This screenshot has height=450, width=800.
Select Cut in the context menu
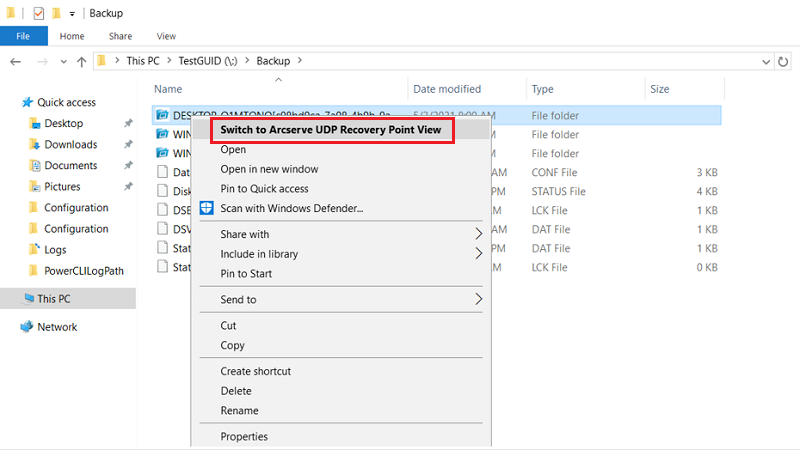(228, 326)
